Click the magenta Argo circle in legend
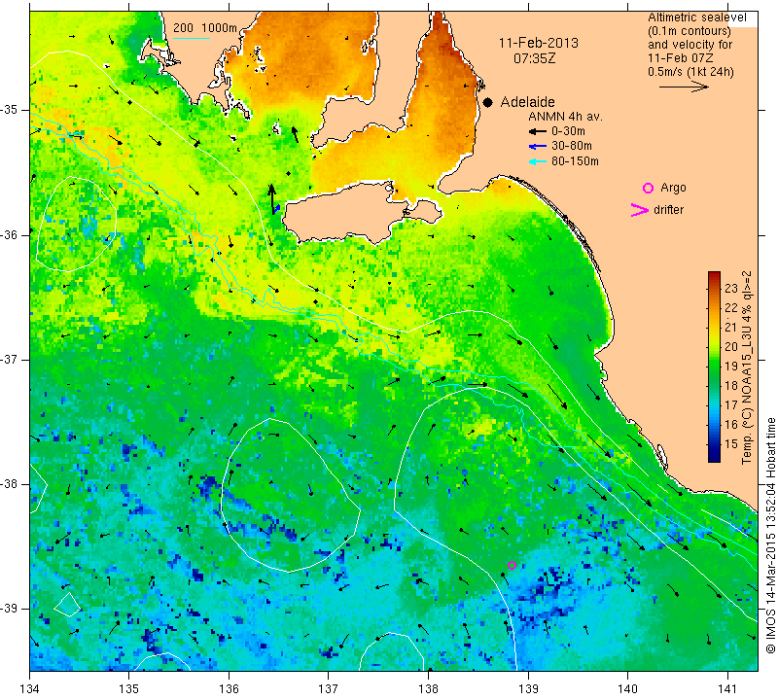 (x=648, y=188)
